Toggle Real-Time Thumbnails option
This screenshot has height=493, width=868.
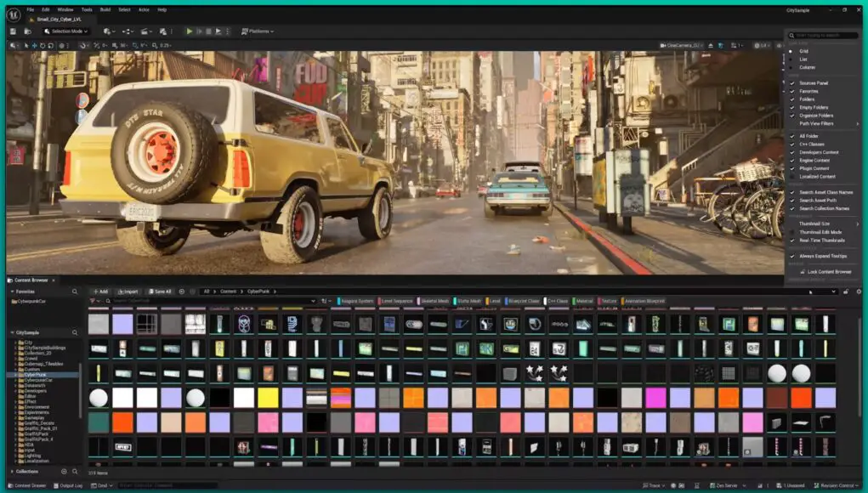[x=823, y=241]
